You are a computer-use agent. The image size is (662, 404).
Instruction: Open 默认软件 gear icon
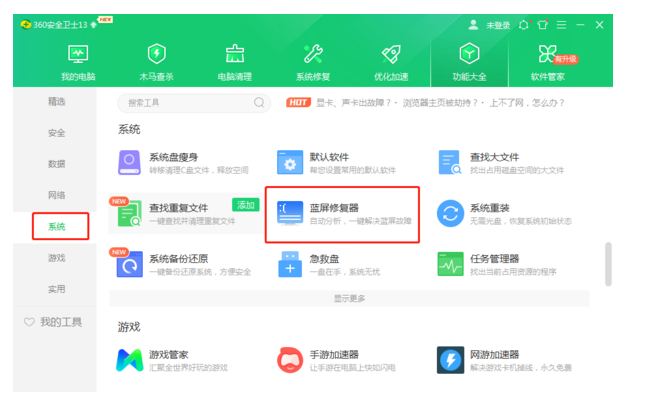(290, 163)
